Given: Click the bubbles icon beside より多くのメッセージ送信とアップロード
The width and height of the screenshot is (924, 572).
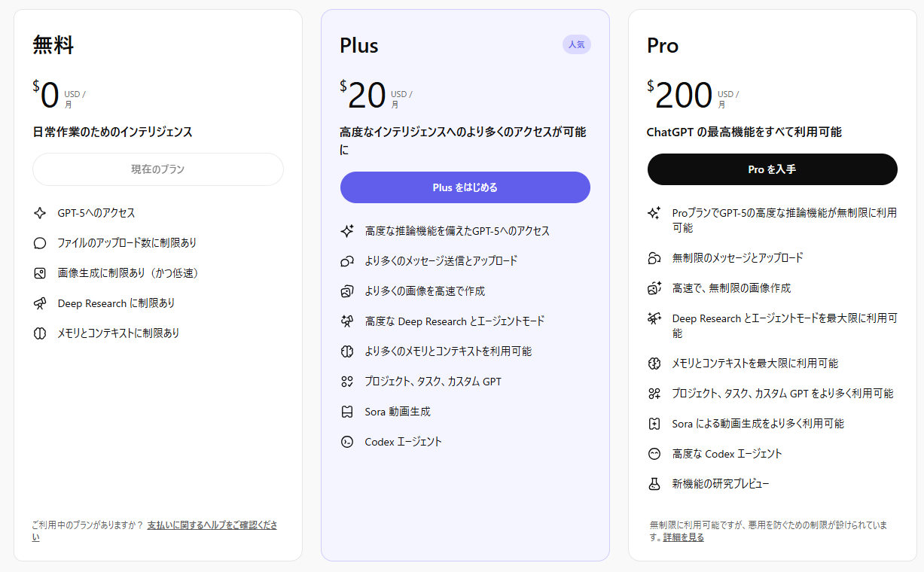Looking at the screenshot, I should tap(347, 261).
